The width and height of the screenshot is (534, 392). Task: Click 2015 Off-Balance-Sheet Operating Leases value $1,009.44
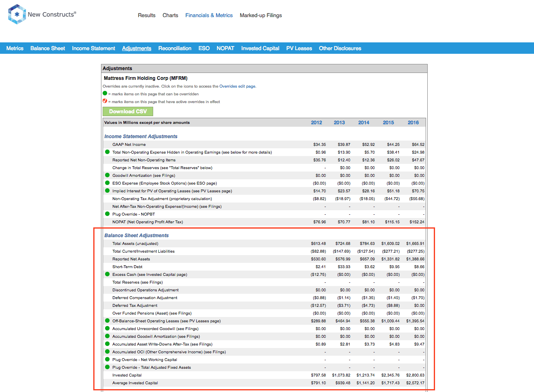tap(391, 321)
